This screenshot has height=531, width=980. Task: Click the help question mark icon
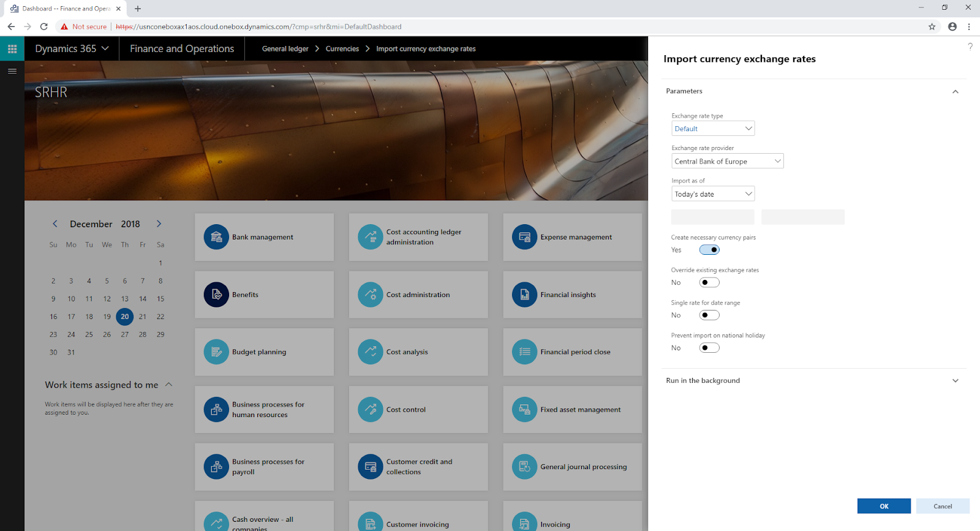(x=970, y=47)
